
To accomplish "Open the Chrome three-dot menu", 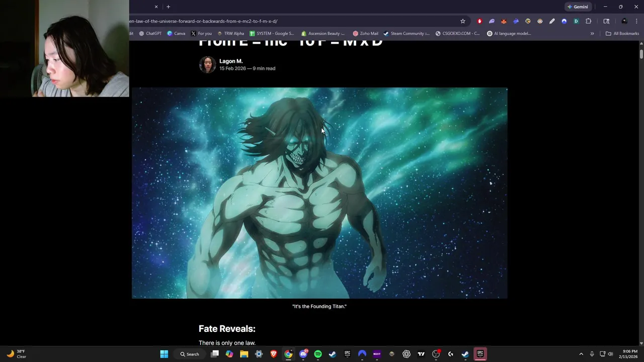I will [636, 21].
